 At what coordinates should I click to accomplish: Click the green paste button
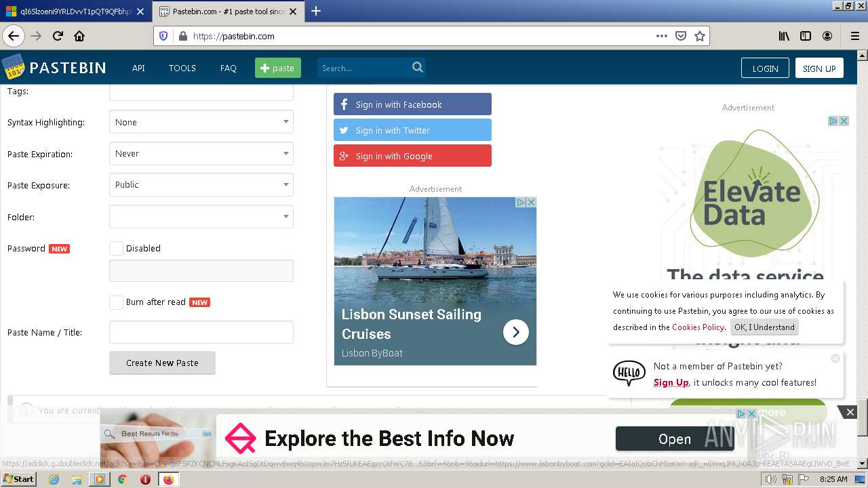pyautogui.click(x=278, y=68)
